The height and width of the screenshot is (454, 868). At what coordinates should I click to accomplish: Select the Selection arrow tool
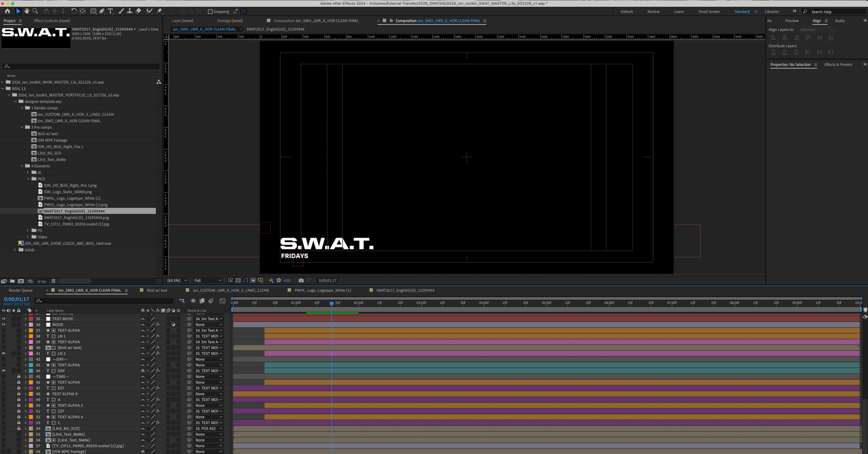pos(18,11)
